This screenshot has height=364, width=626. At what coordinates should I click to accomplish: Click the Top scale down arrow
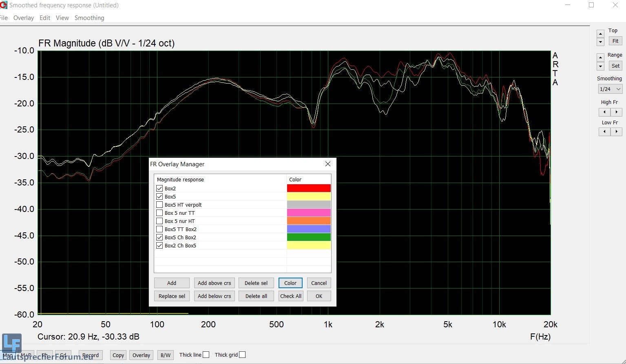(600, 42)
